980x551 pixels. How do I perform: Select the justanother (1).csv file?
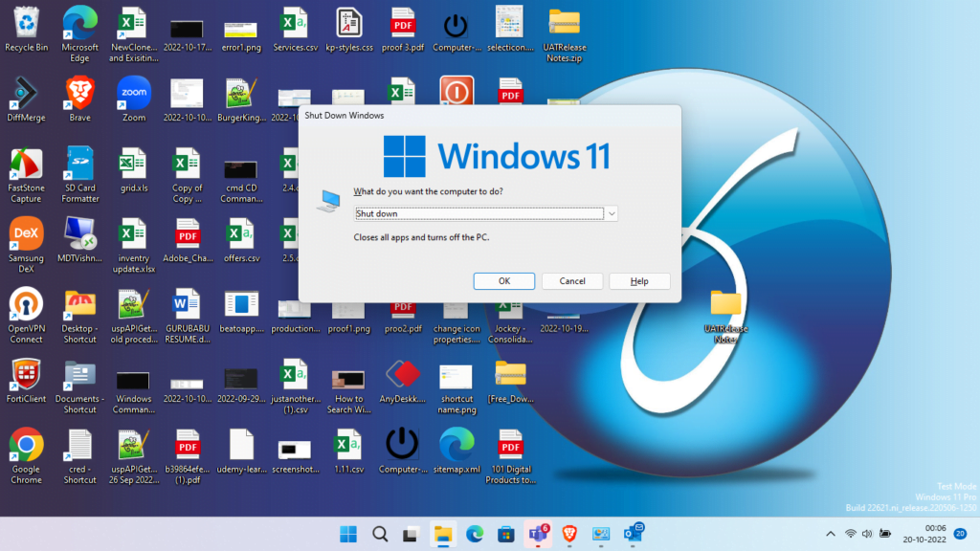point(295,386)
